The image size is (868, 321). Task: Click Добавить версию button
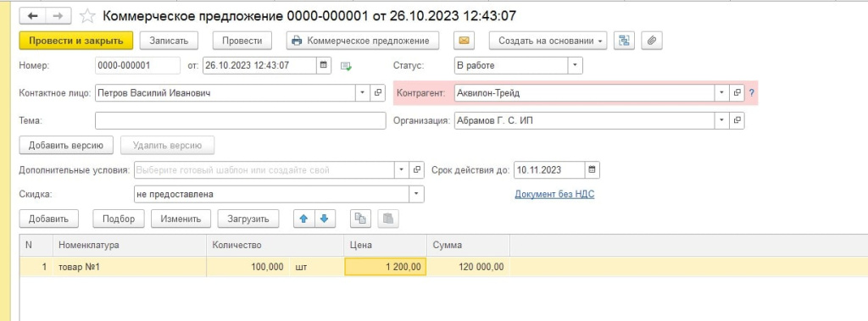tap(66, 146)
